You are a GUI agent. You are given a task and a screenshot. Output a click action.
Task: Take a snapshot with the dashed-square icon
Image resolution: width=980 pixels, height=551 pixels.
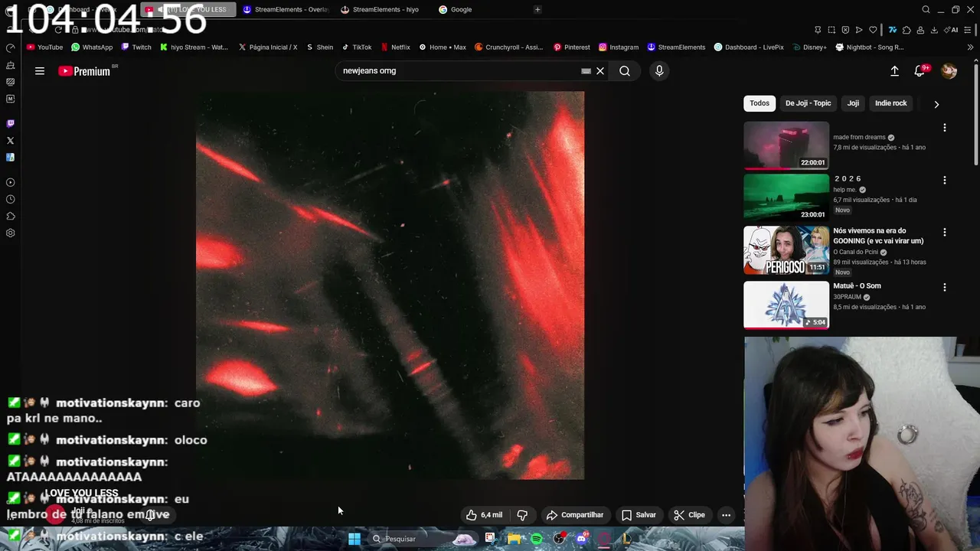[831, 30]
